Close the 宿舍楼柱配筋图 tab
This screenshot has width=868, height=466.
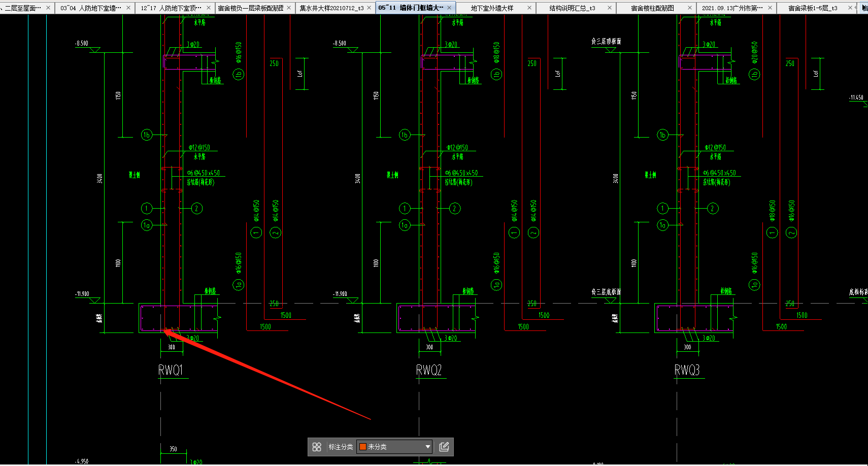tap(690, 8)
